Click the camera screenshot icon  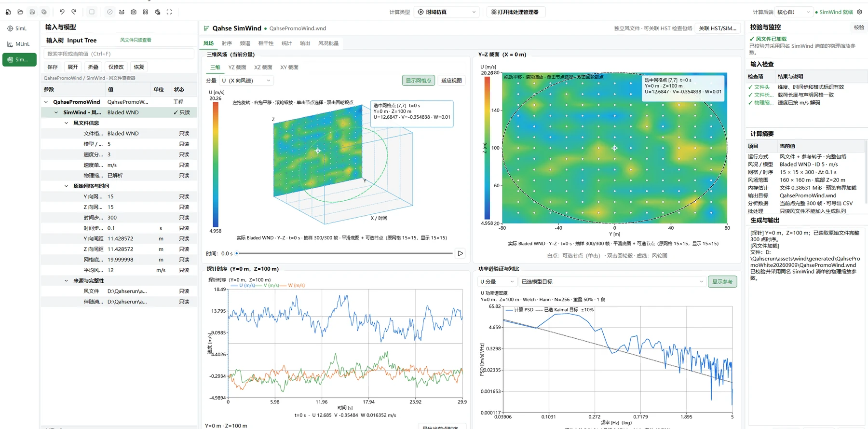[134, 12]
